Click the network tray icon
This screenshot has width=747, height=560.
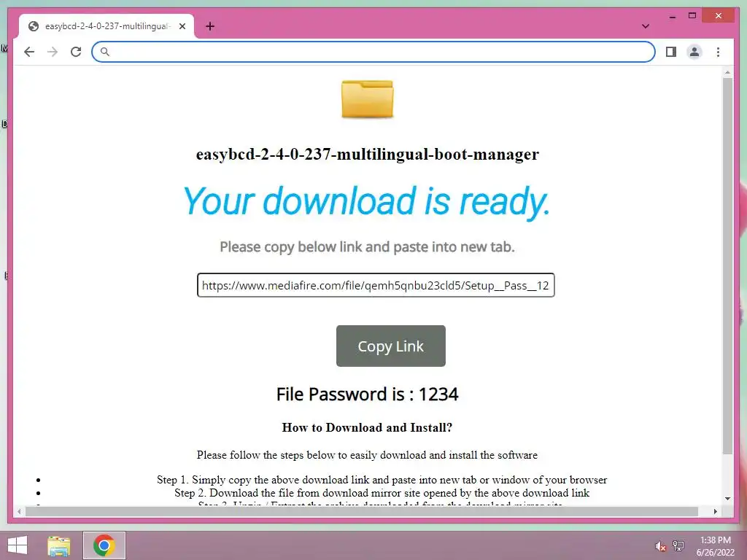(x=678, y=546)
